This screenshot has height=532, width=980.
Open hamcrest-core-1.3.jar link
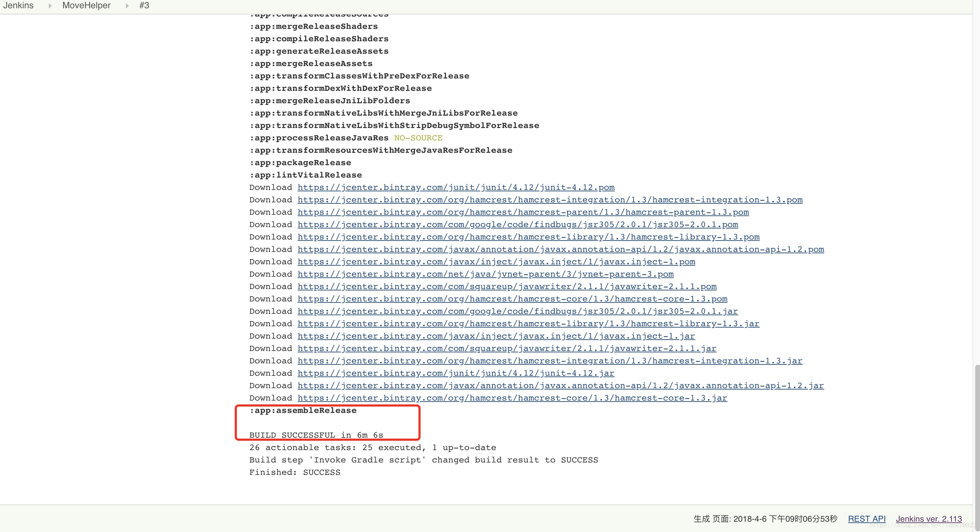pos(512,398)
